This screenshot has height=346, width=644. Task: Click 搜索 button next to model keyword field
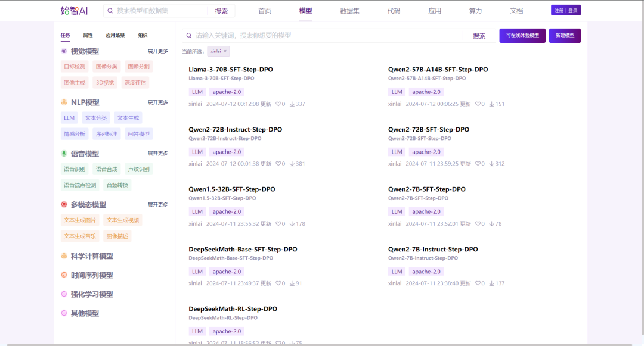pos(479,36)
